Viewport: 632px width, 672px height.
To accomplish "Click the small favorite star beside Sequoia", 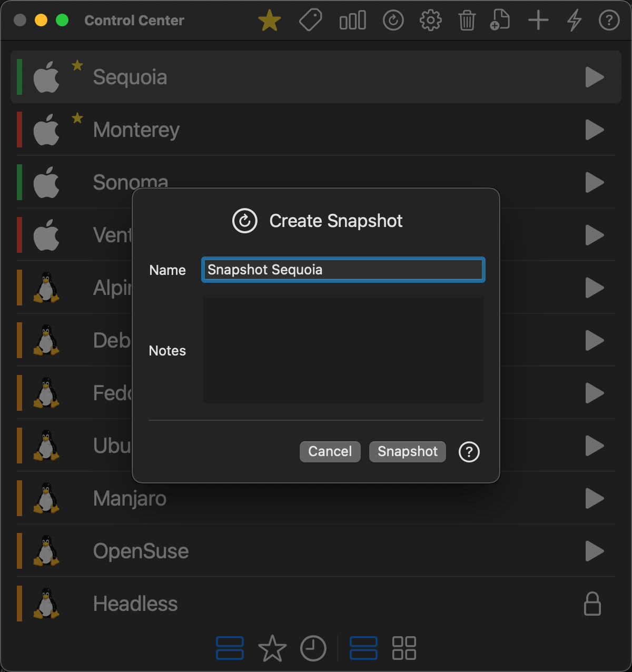I will click(77, 65).
